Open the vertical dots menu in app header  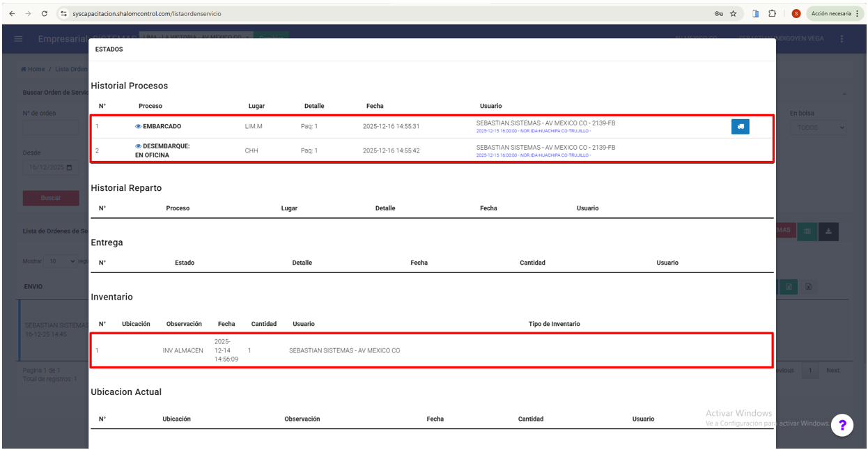[842, 39]
